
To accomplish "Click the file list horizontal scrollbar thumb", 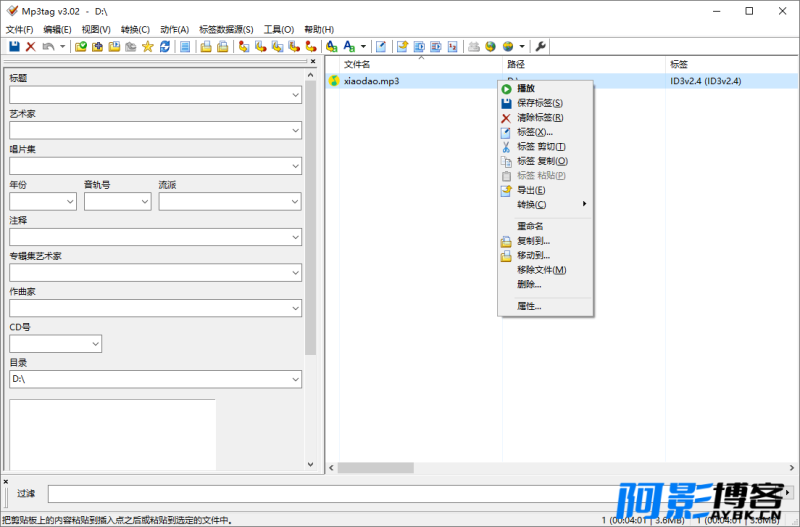I will 376,468.
